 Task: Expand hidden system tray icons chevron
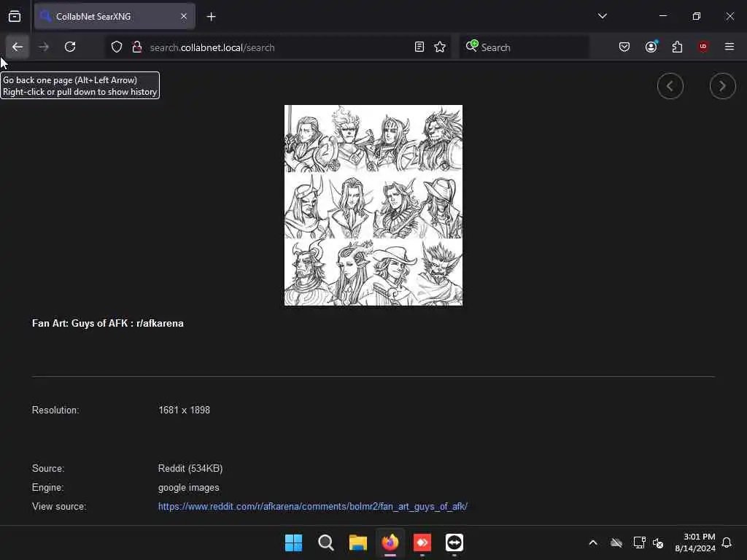click(593, 542)
